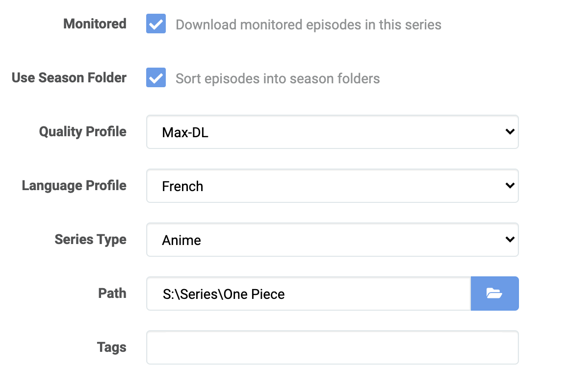Click the Tags label

(112, 347)
